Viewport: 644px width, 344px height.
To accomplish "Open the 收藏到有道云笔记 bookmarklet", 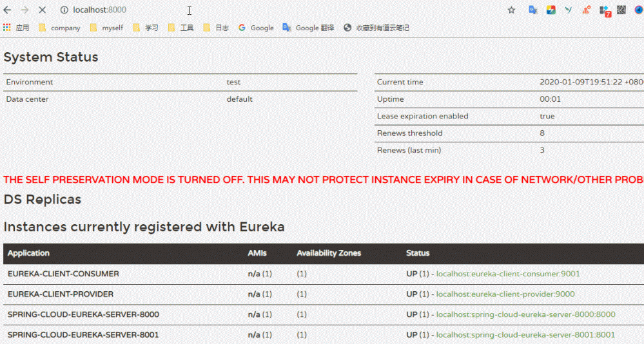I will pos(376,28).
